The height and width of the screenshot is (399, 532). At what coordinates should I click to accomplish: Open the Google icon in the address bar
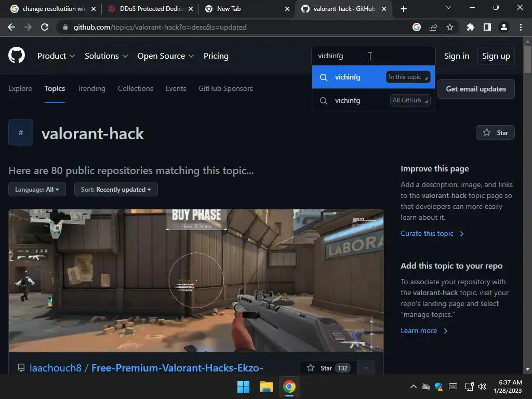click(417, 27)
